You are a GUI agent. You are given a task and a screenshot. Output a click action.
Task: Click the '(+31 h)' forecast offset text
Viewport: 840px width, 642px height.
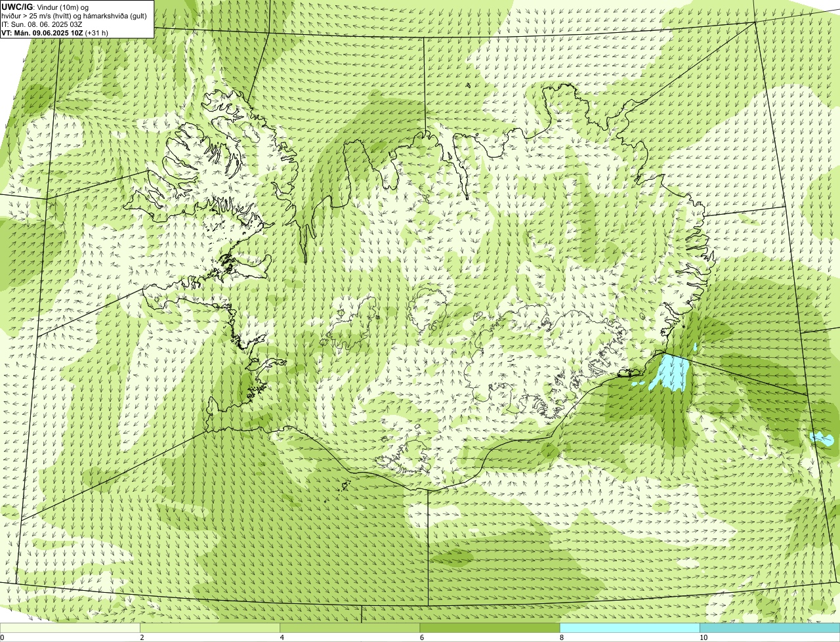point(96,33)
